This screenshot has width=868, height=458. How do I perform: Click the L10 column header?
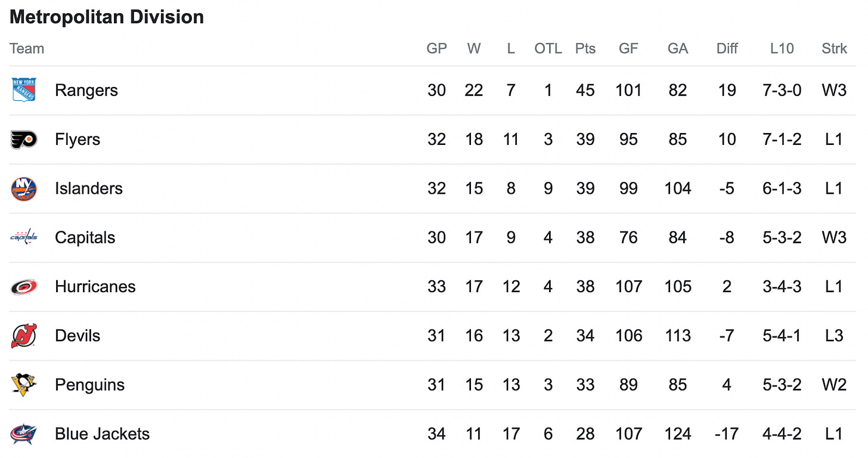click(x=782, y=49)
